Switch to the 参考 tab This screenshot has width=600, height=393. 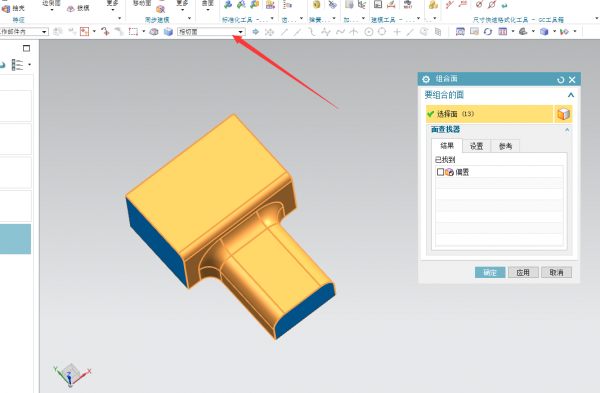[505, 146]
